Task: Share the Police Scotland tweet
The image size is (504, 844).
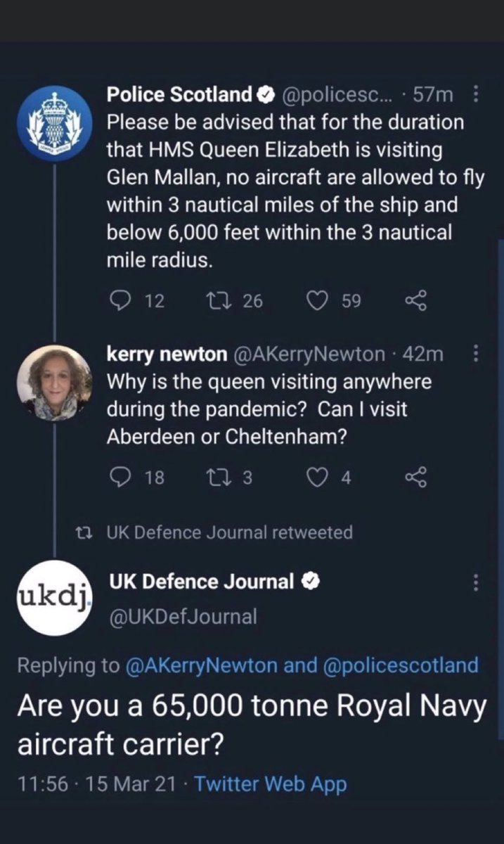Action: (416, 301)
